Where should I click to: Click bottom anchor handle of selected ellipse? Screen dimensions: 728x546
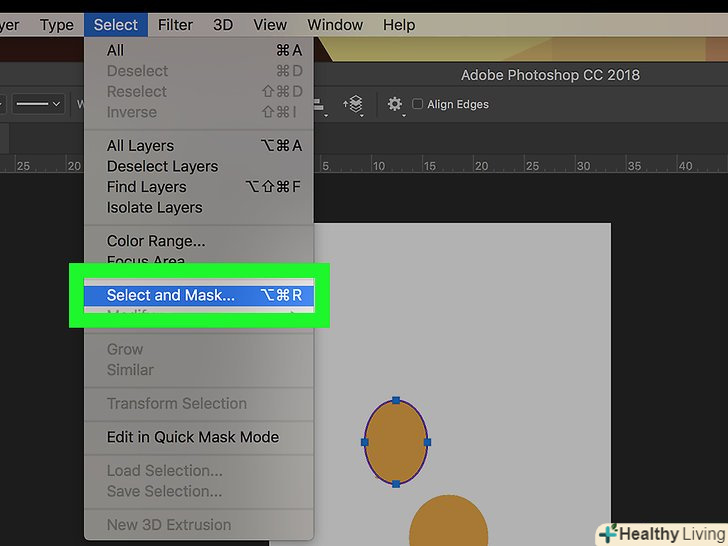click(x=396, y=484)
